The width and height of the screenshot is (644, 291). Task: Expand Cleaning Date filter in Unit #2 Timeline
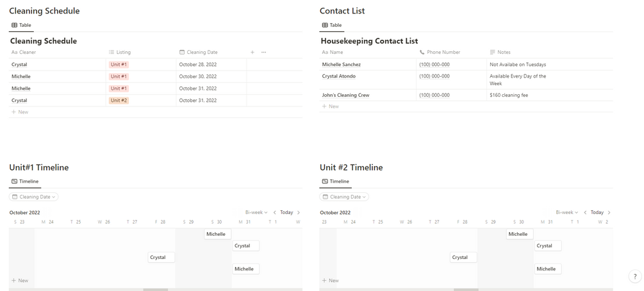(x=345, y=197)
